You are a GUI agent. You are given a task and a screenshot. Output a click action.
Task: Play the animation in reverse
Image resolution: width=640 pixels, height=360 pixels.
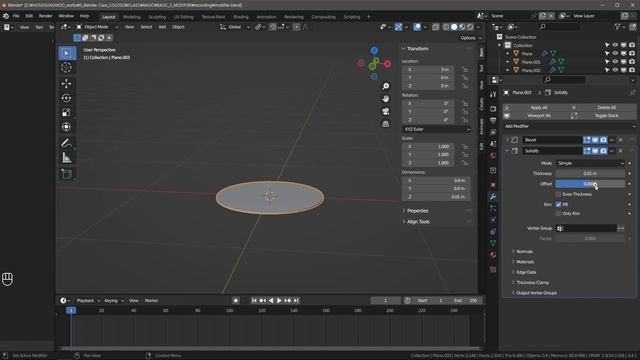pyautogui.click(x=271, y=300)
